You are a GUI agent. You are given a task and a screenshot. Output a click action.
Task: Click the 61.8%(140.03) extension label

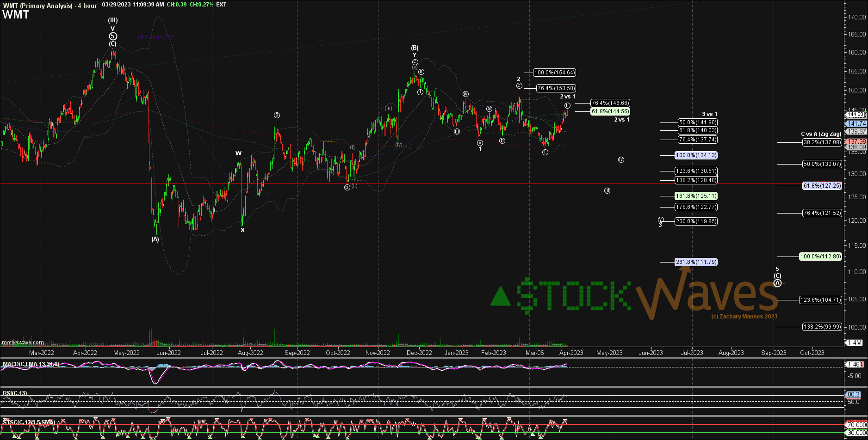[698, 131]
